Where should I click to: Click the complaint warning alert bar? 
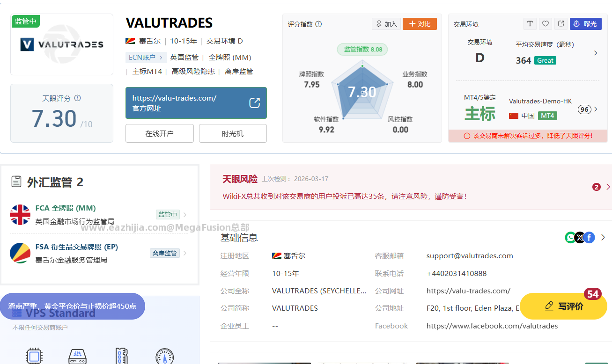click(x=528, y=136)
